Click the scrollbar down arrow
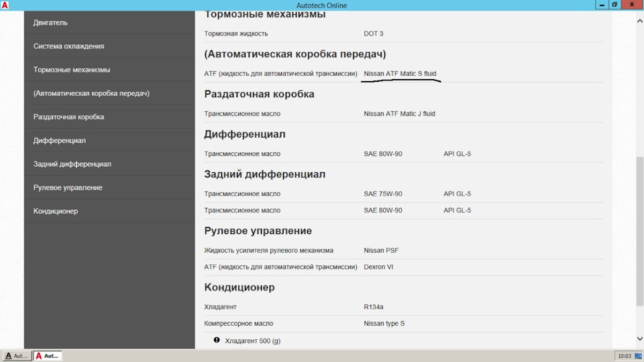Screen dimensions: 644x362 click(639, 340)
